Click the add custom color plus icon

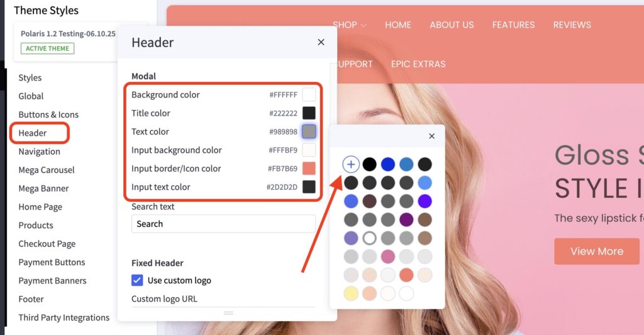(x=351, y=164)
